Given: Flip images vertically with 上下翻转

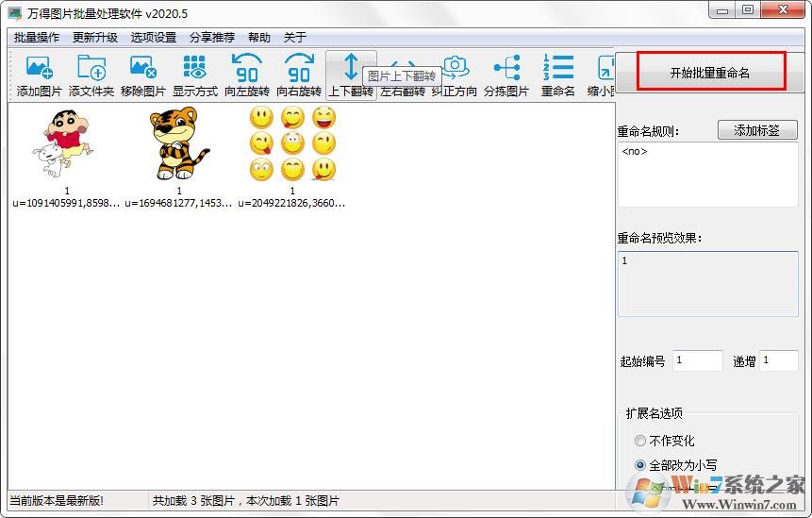Looking at the screenshot, I should [x=351, y=75].
